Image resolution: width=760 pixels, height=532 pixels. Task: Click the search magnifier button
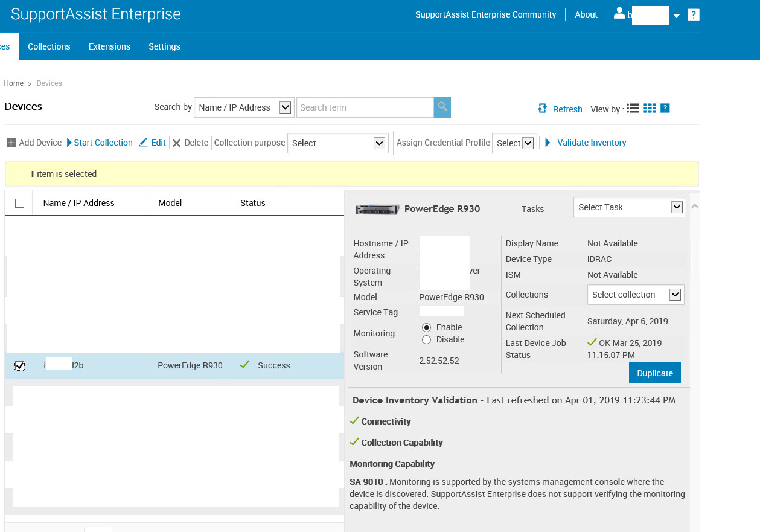(x=442, y=107)
